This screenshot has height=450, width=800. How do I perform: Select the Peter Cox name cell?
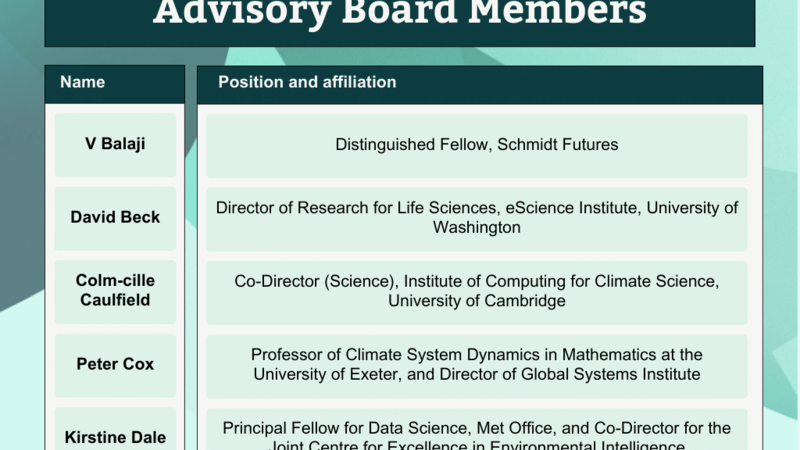[115, 364]
